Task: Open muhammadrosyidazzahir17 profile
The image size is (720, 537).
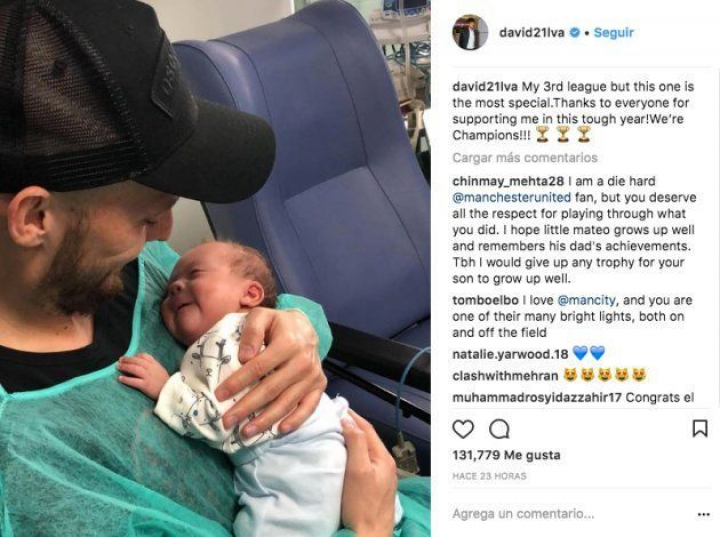Action: tap(537, 397)
